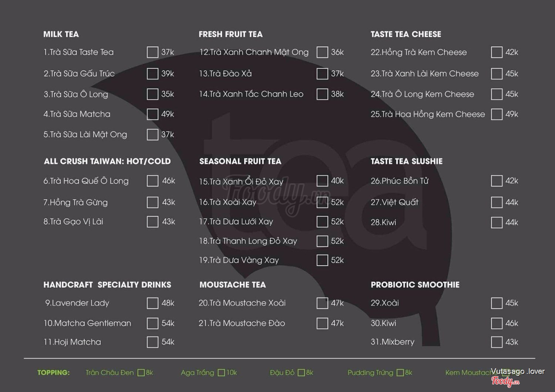The height and width of the screenshot is (392, 555).
Task: Tick the Việt Quất slushie checkbox
Action: 497,202
